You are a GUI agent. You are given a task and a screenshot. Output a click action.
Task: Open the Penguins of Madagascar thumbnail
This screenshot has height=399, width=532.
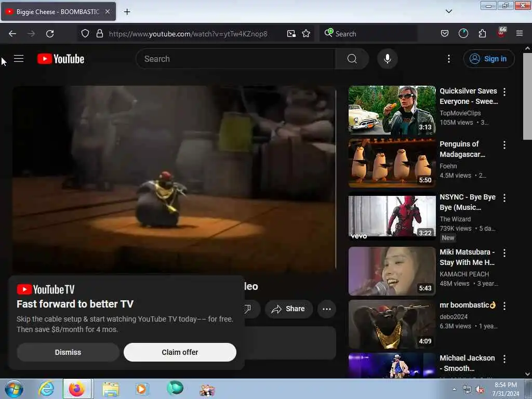click(x=392, y=163)
